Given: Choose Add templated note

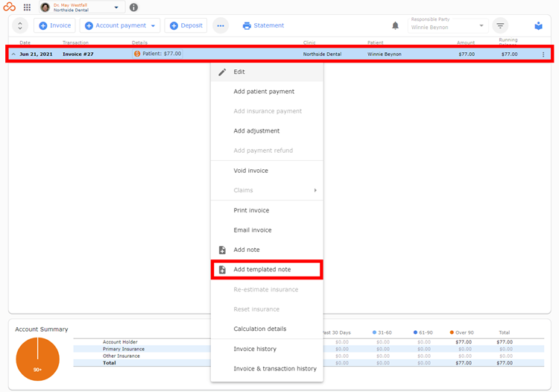Looking at the screenshot, I should click(267, 270).
